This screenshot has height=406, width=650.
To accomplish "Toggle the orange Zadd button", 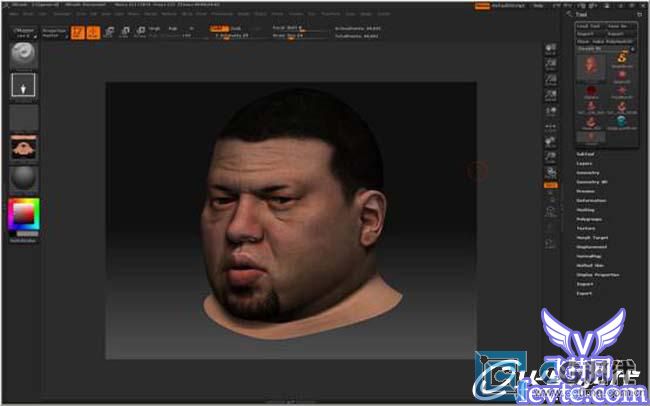I will [219, 29].
